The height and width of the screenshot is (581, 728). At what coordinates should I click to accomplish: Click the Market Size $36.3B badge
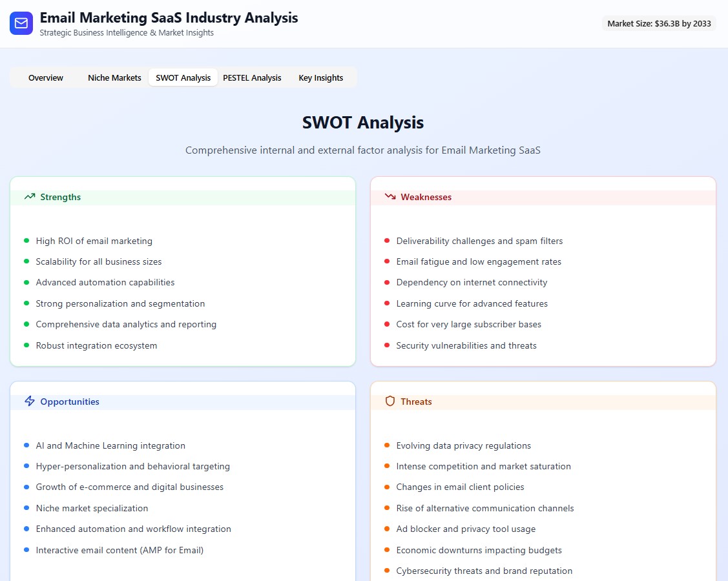coord(659,23)
